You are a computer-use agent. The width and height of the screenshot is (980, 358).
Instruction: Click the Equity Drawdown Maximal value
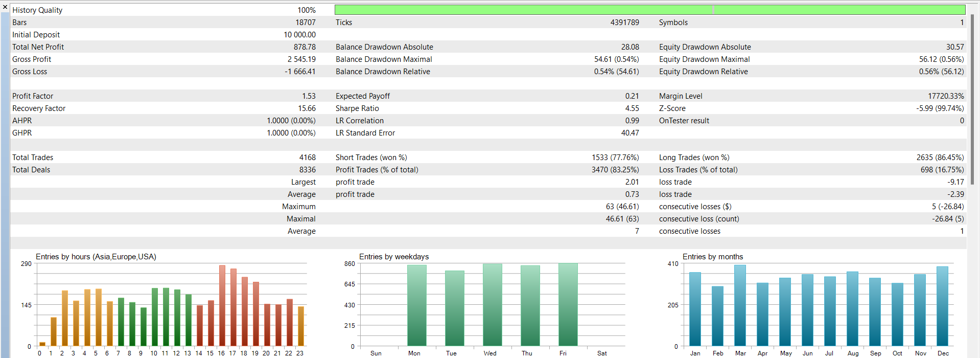pos(941,59)
